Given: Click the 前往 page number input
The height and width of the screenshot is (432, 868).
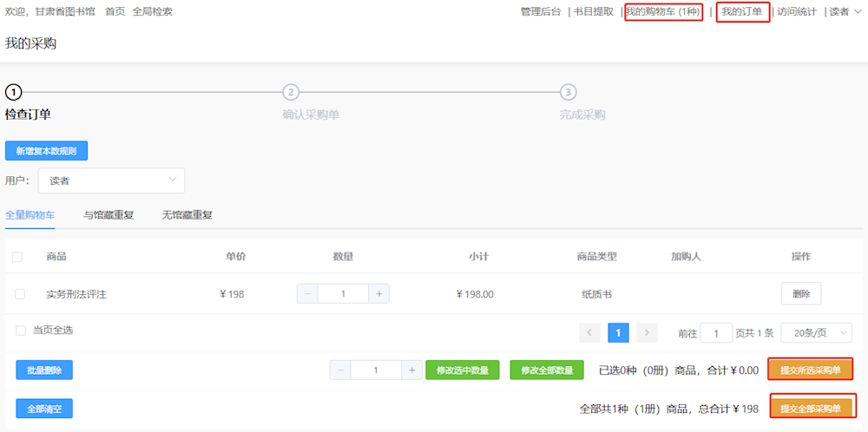Looking at the screenshot, I should pyautogui.click(x=716, y=332).
